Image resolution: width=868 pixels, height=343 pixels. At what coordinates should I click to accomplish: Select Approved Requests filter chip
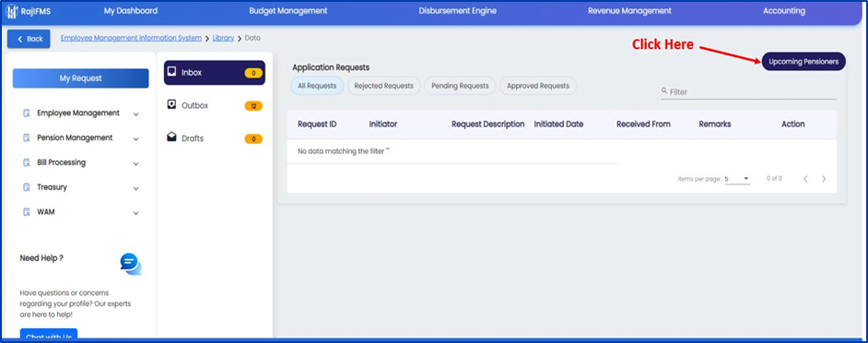(538, 86)
